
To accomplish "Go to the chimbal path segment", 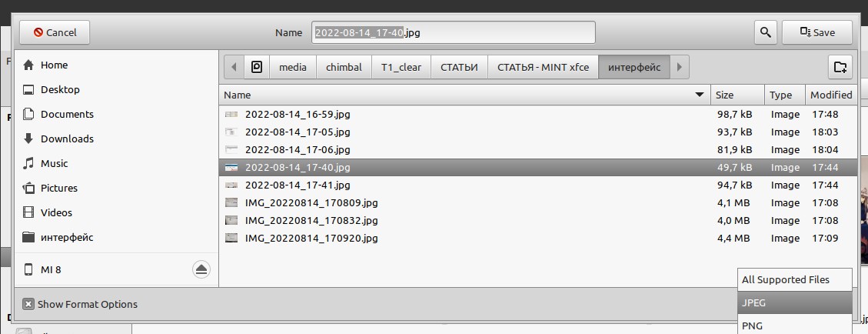I will click(x=344, y=67).
